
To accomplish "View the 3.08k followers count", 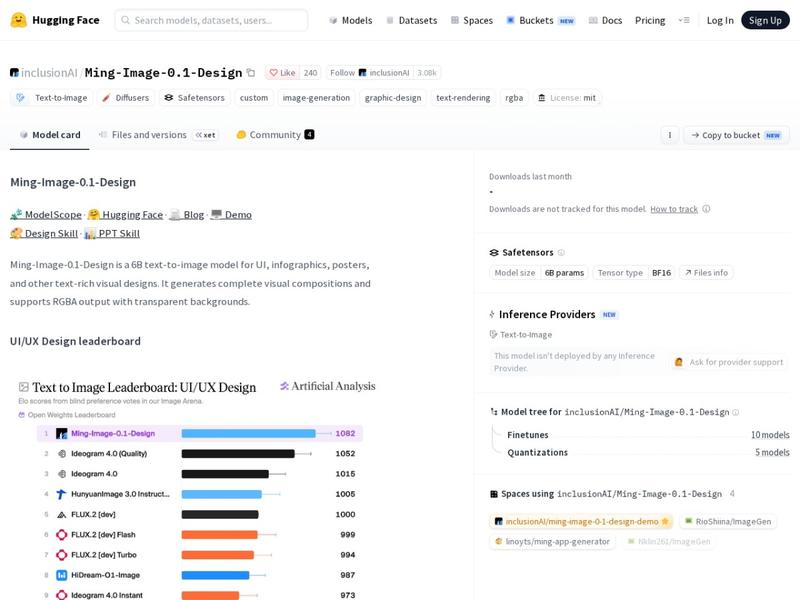I will [x=427, y=73].
